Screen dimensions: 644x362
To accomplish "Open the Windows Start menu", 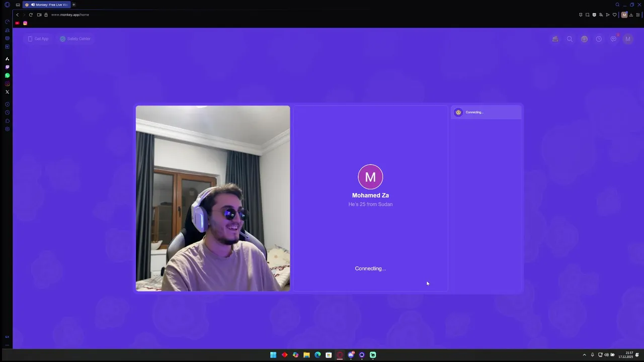I will (273, 355).
